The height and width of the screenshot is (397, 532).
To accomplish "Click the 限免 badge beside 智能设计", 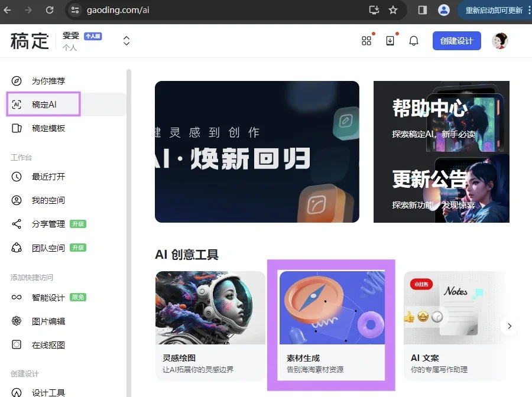I will [x=78, y=297].
